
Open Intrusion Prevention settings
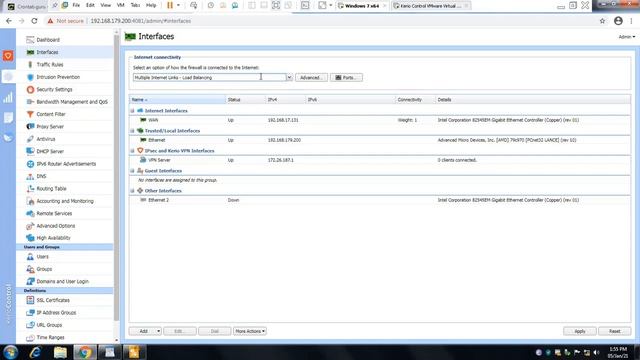[x=58, y=77]
